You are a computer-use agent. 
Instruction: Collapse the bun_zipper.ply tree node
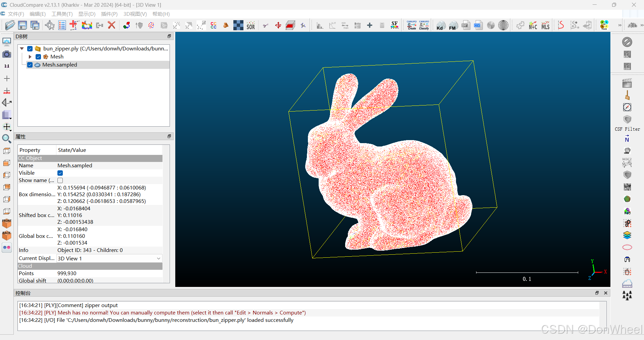pos(22,49)
